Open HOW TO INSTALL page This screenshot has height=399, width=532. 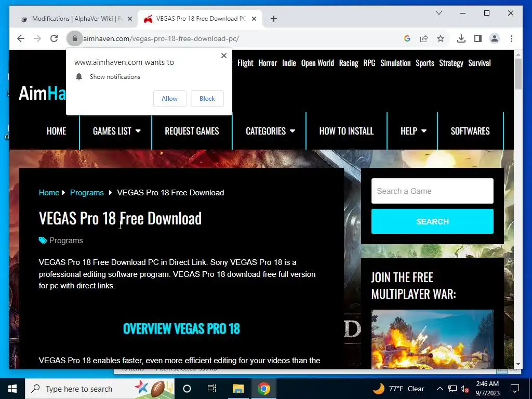point(347,131)
